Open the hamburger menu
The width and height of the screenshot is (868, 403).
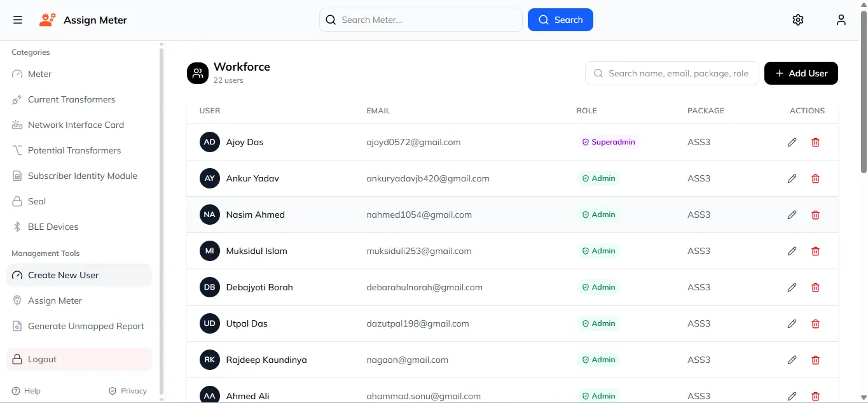(x=18, y=20)
